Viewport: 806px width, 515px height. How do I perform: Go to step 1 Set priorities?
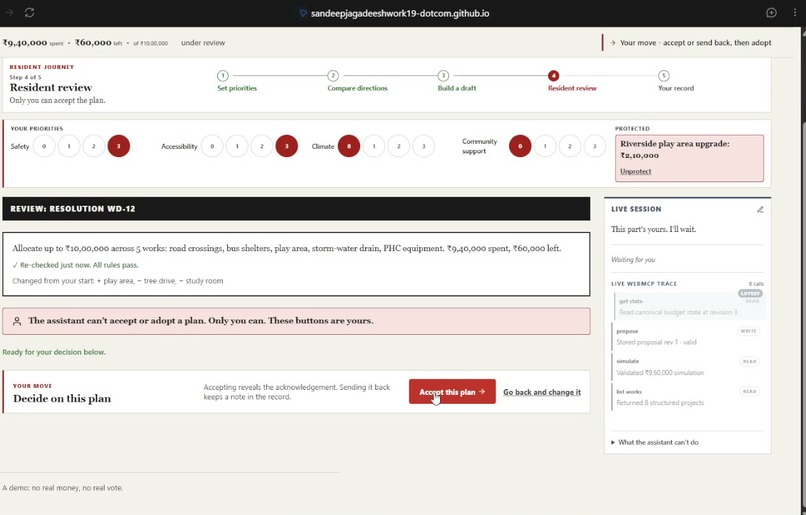(236, 81)
